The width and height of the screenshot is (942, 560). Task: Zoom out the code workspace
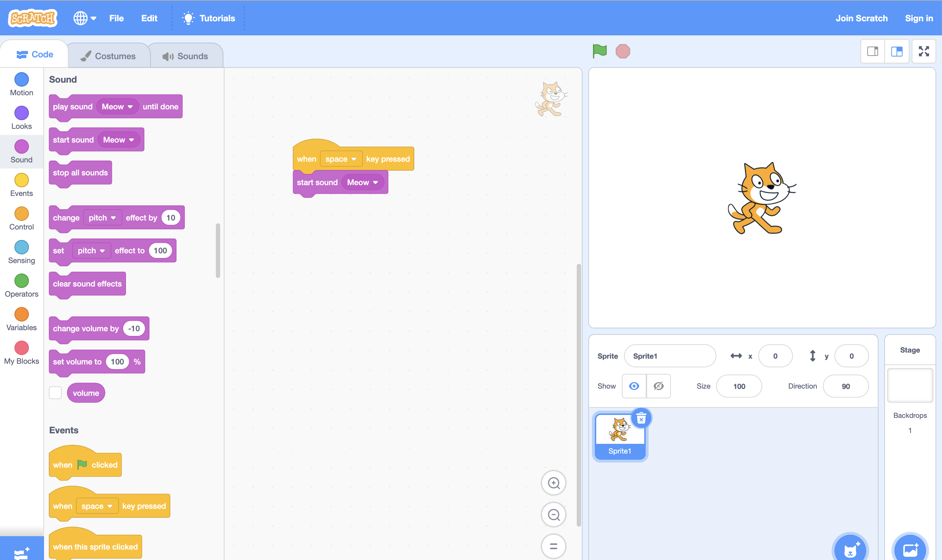coord(554,515)
